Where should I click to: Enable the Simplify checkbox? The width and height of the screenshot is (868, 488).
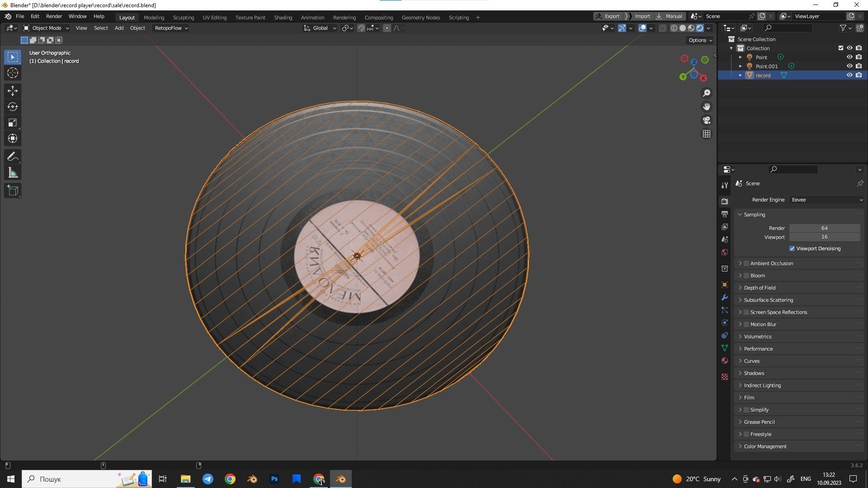746,410
